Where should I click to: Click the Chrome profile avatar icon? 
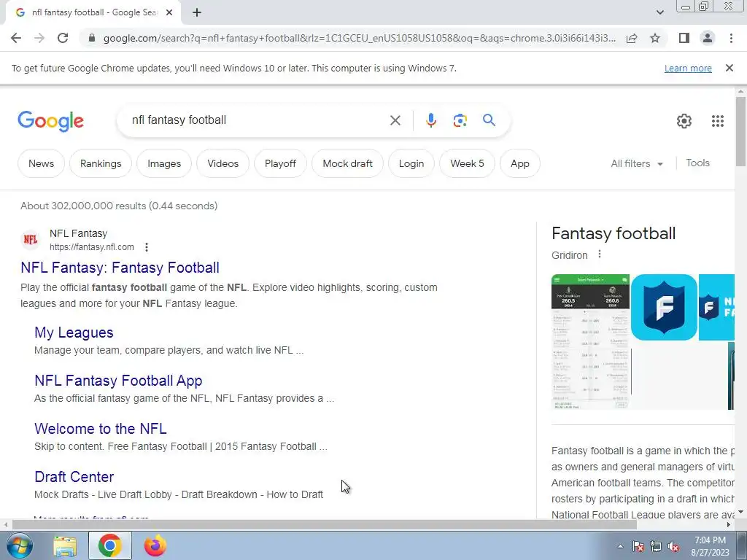pos(708,38)
